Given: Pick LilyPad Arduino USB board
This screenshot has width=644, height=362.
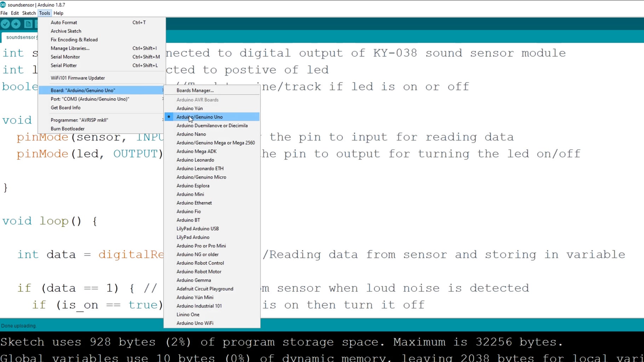Looking at the screenshot, I should tap(212, 229).
